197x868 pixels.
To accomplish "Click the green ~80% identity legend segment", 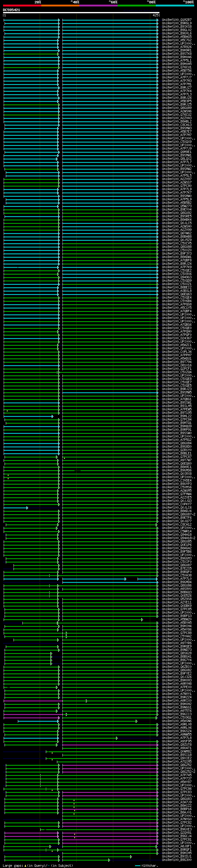I will pos(137,6).
